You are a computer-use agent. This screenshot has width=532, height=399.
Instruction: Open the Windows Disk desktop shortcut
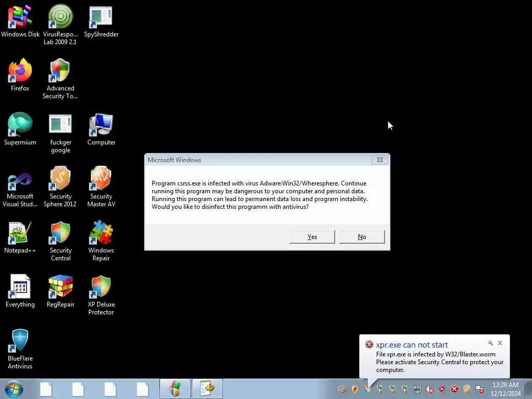20,21
